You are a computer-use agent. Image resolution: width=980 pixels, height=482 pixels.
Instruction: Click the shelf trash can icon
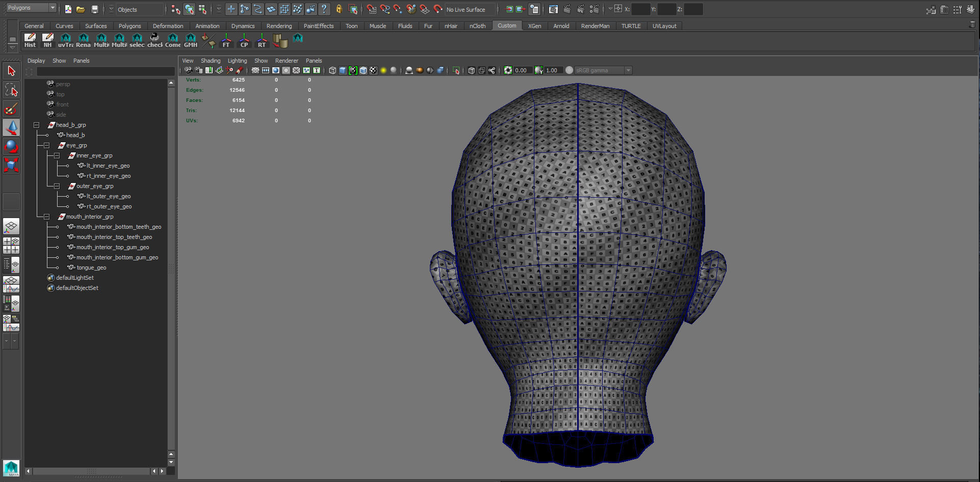point(972,24)
